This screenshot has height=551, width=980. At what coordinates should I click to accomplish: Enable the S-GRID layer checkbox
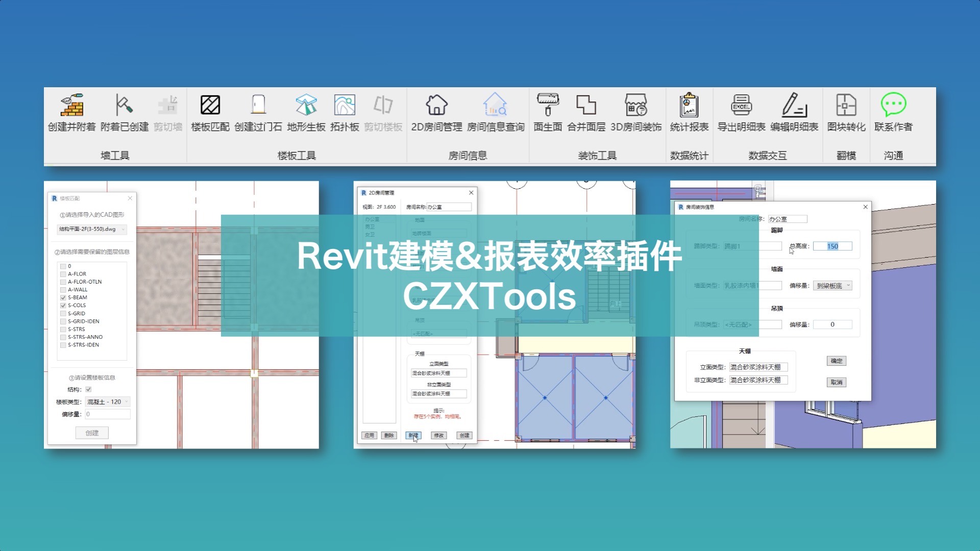click(62, 313)
